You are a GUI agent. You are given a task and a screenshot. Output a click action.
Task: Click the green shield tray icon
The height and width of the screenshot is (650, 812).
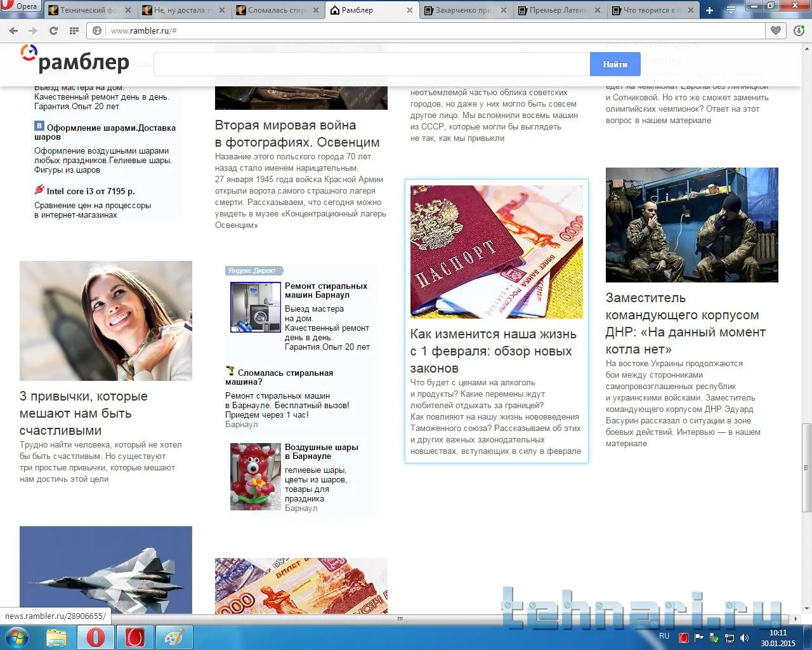pyautogui.click(x=714, y=638)
